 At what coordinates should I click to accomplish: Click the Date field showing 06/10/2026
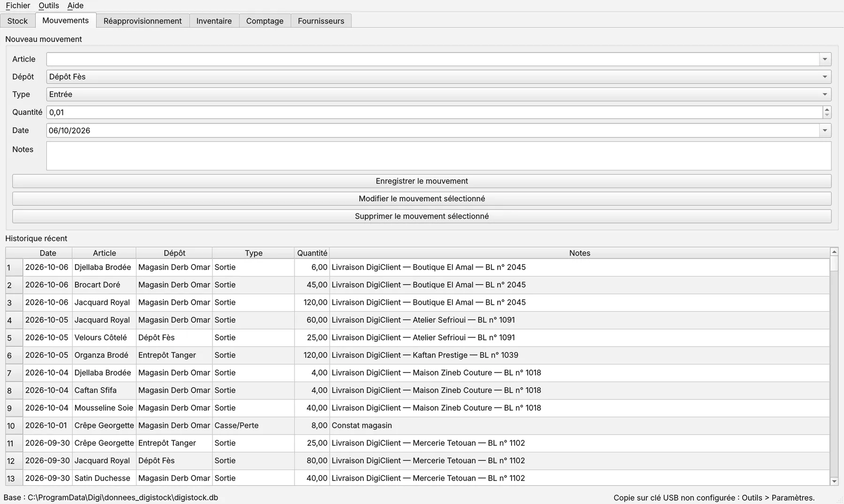[432, 130]
